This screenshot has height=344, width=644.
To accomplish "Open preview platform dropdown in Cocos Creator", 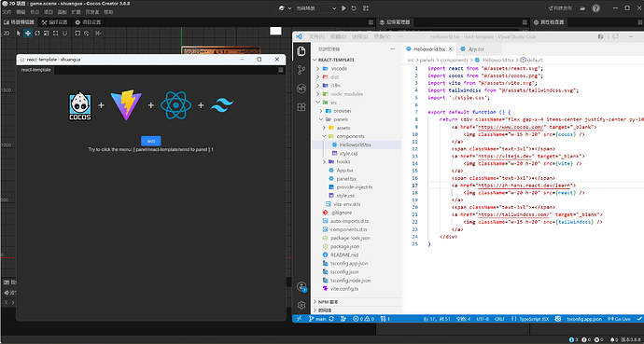I will tap(285, 8).
